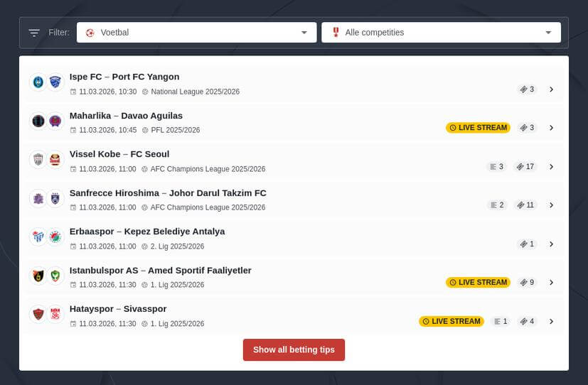Screen dimensions: 588x385
Task: Click the Vissel Kobe team crest
Action: [x=38, y=160]
